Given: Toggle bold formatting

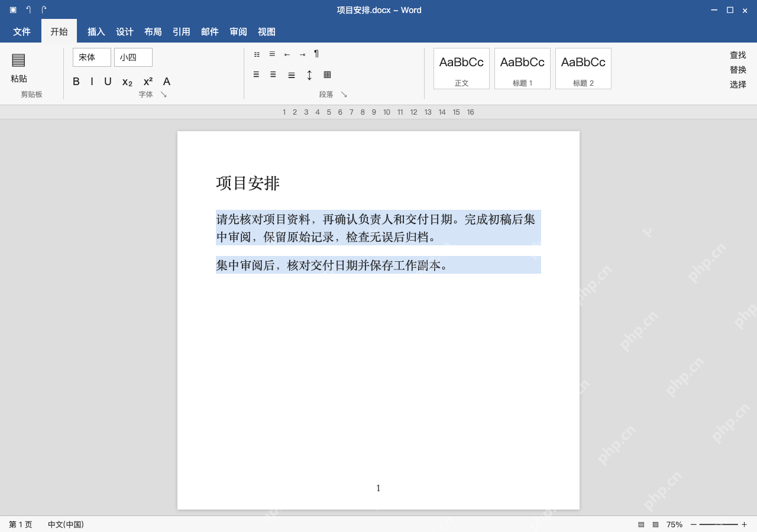Looking at the screenshot, I should point(76,82).
